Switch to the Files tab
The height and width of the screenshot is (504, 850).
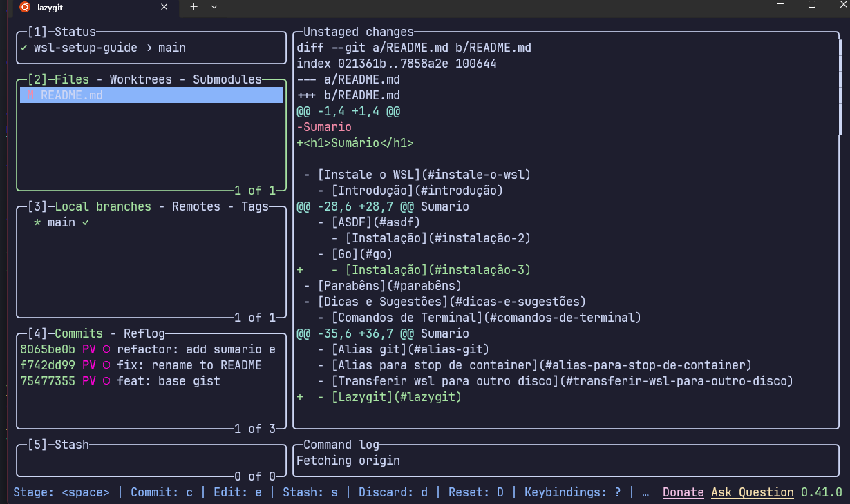pyautogui.click(x=72, y=79)
